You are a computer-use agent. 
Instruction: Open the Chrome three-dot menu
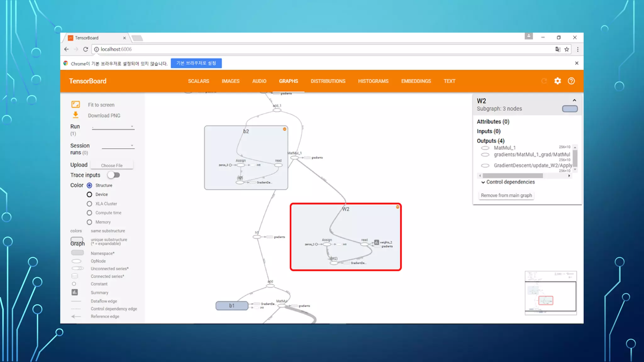click(x=578, y=49)
